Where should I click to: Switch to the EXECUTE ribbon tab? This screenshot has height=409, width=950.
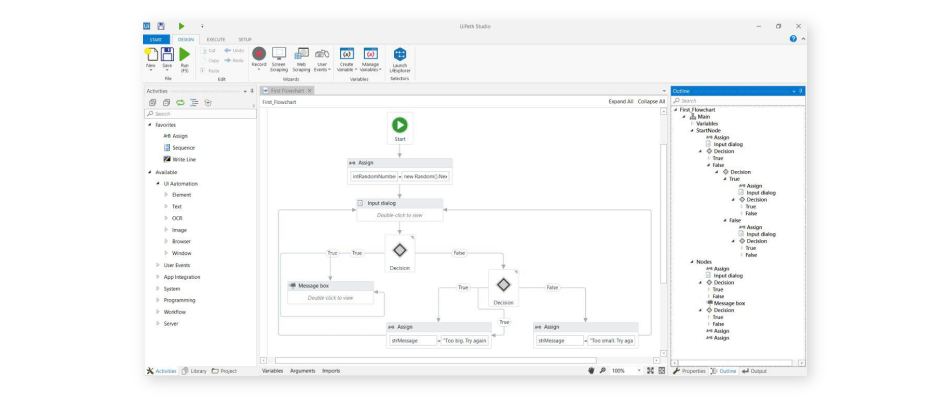[x=216, y=39]
